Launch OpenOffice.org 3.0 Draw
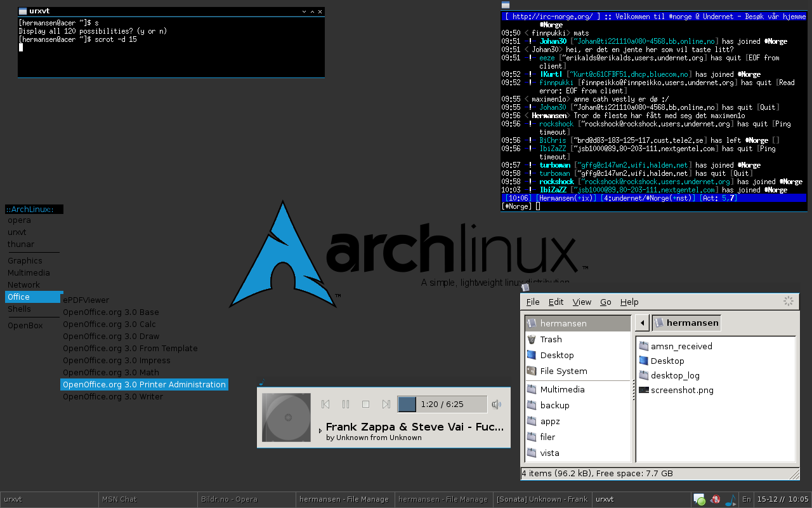Image resolution: width=812 pixels, height=508 pixels. click(x=144, y=337)
